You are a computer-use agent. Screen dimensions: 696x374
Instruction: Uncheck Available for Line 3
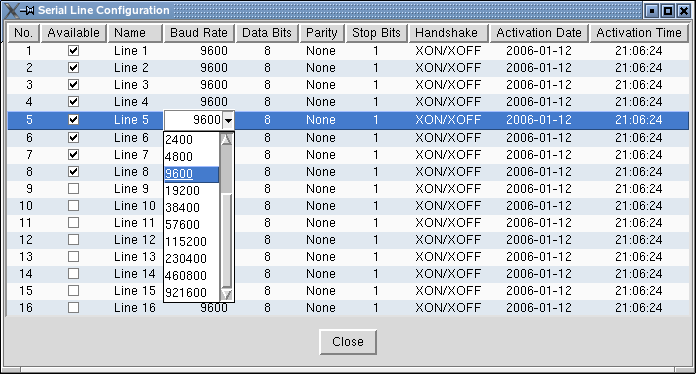pos(74,85)
